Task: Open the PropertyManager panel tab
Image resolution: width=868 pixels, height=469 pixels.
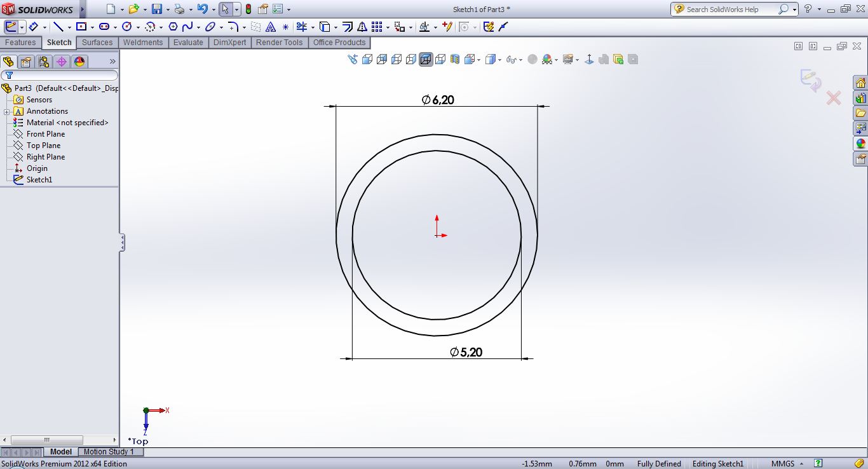Action: pyautogui.click(x=25, y=62)
